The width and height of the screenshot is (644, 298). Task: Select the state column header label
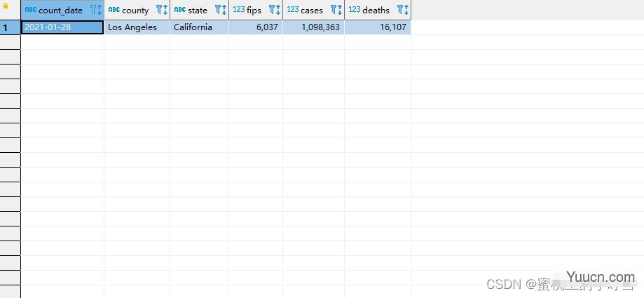pyautogui.click(x=198, y=11)
